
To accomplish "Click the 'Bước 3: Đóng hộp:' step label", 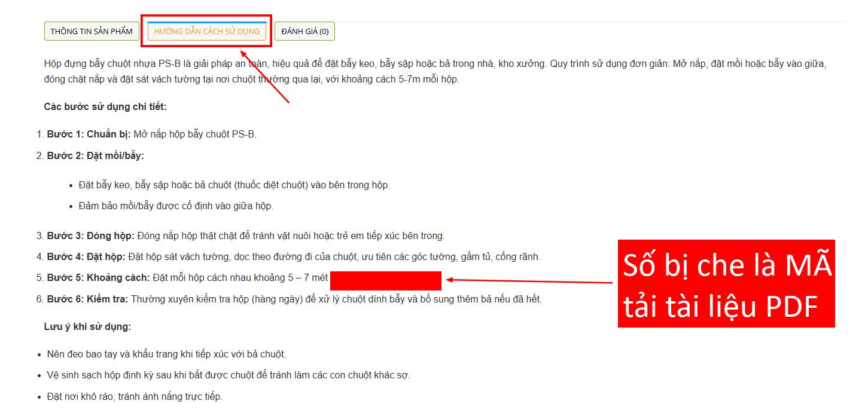I will (91, 236).
